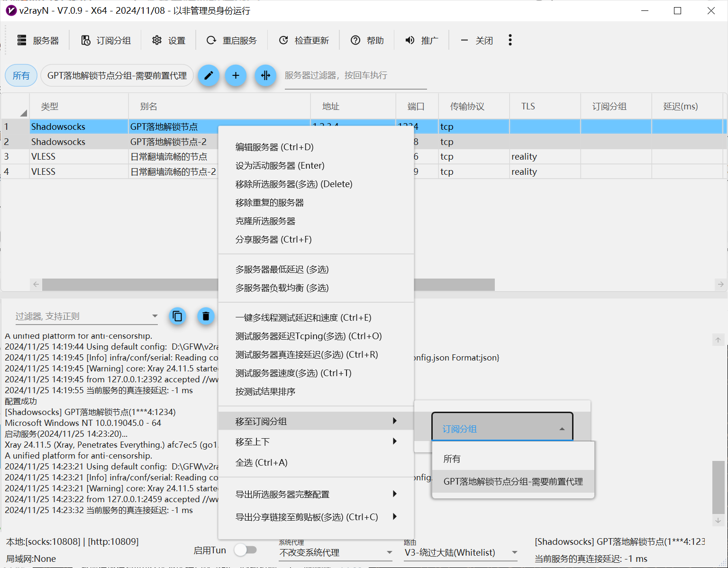Select the 所有 subscription group chip
The width and height of the screenshot is (728, 568).
pos(21,76)
